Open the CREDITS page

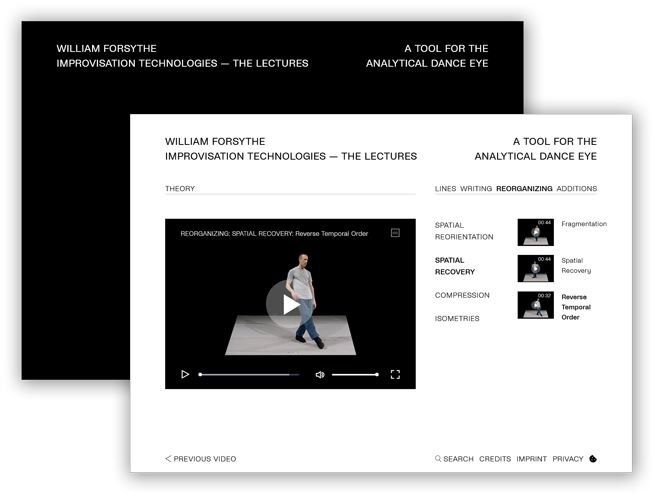(x=495, y=459)
